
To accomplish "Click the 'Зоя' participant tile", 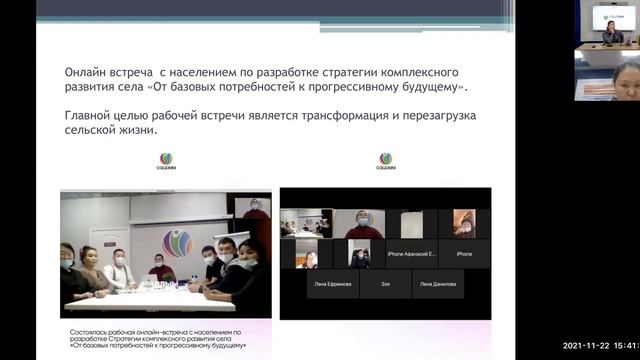I will [385, 284].
